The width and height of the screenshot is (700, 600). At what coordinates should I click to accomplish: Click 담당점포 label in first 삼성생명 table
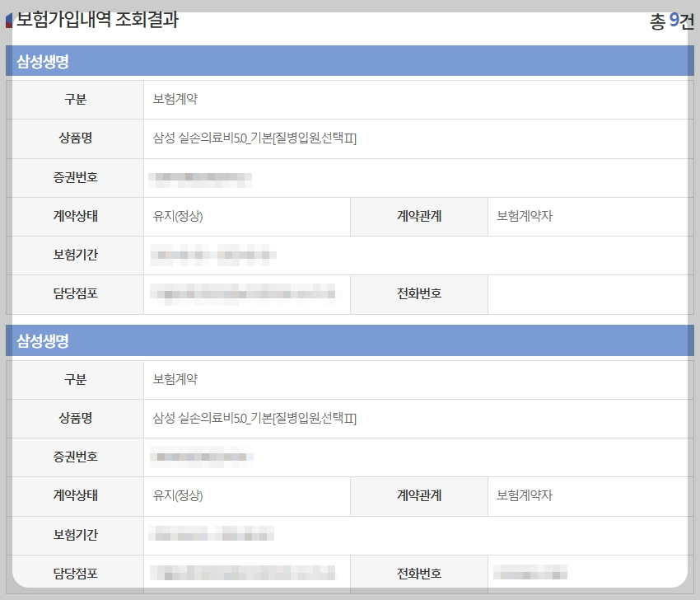[x=76, y=293]
